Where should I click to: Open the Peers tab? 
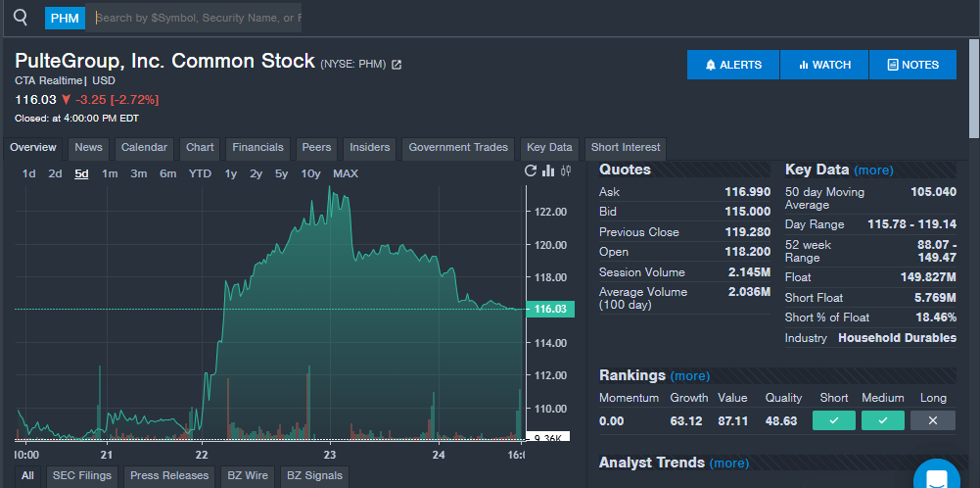(x=316, y=148)
